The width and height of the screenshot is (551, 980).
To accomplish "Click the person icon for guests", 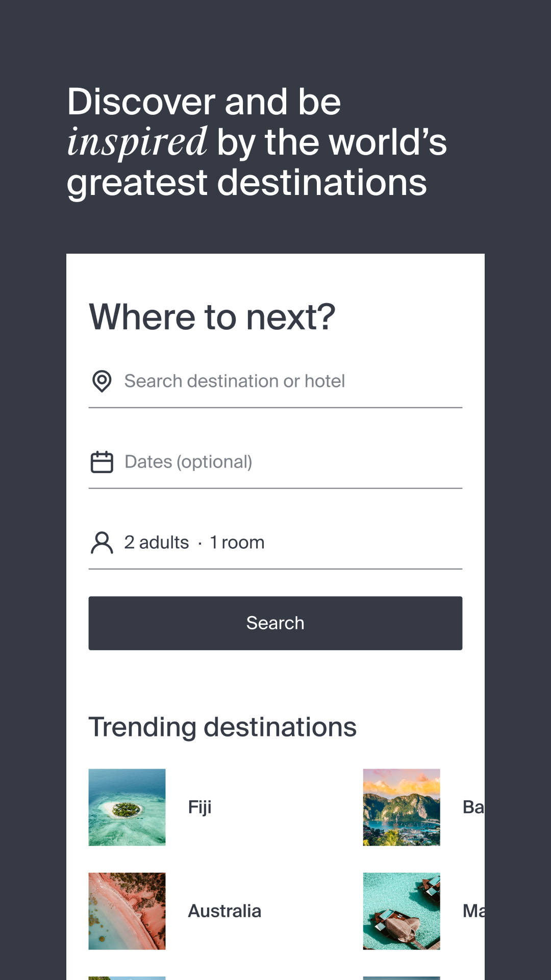I will pos(102,543).
